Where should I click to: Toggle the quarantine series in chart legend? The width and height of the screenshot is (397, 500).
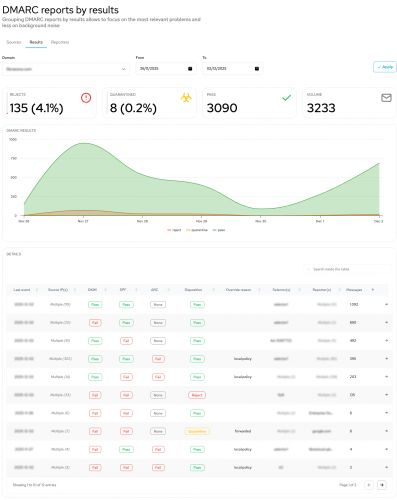click(197, 230)
